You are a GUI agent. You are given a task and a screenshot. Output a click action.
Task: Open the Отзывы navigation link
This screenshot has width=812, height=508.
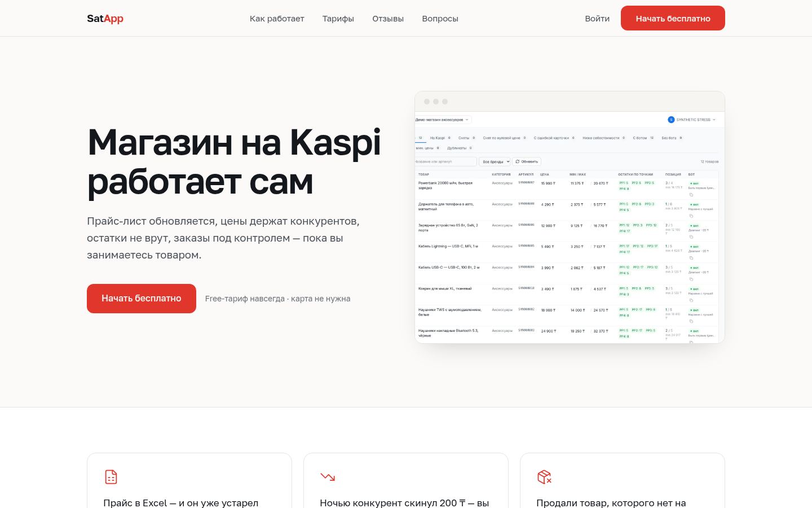(388, 19)
